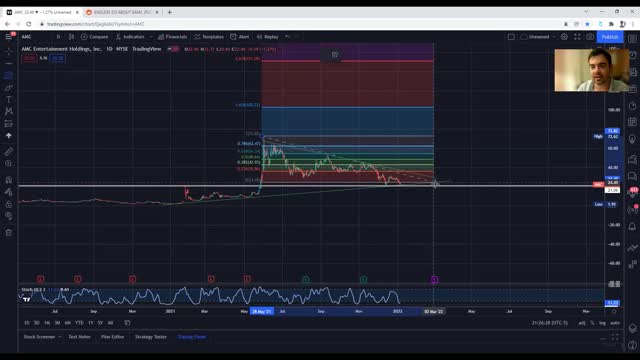Viewport: 640px width, 360px height.
Task: Open the Stock Screener tab
Action: [39, 337]
